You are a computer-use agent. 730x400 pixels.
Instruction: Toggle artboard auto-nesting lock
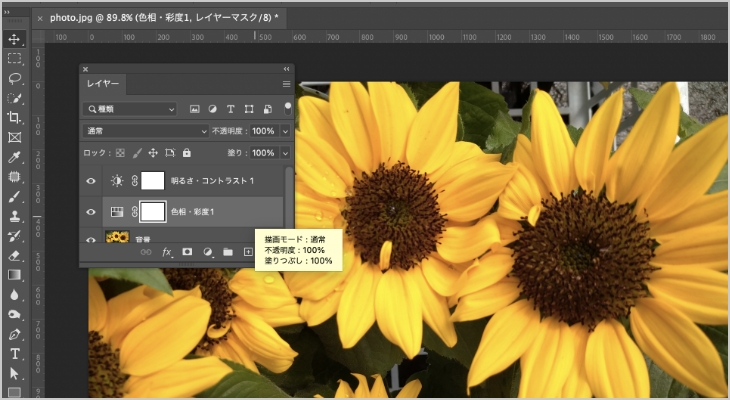pos(170,153)
